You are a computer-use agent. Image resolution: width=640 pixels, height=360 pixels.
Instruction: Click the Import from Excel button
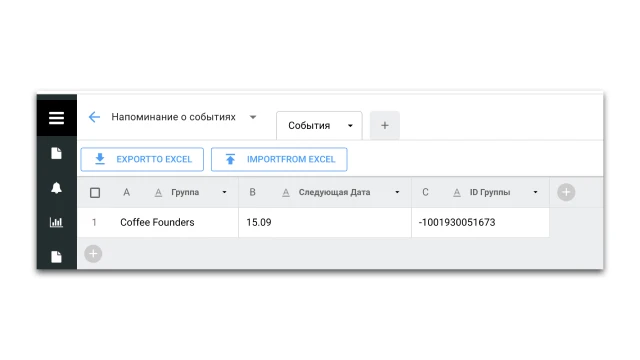(x=279, y=159)
